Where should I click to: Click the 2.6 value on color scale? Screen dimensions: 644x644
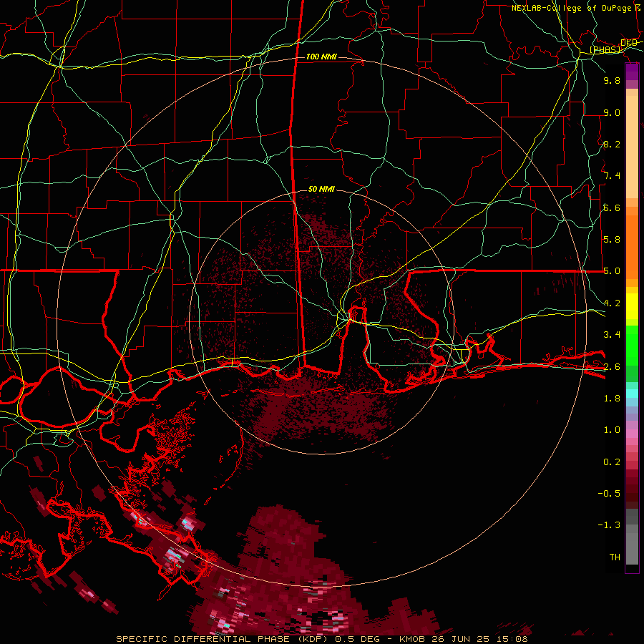coord(612,367)
